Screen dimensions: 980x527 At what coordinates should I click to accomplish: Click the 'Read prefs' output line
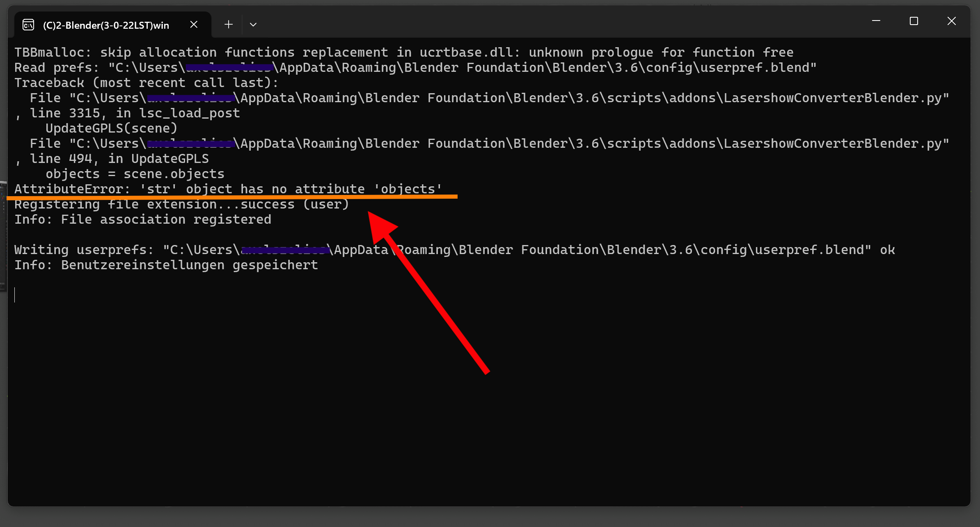(x=415, y=68)
